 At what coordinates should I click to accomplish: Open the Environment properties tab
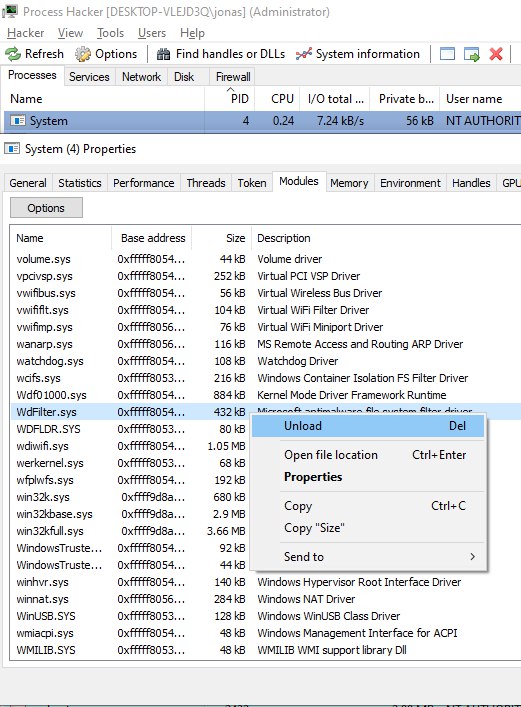(410, 183)
